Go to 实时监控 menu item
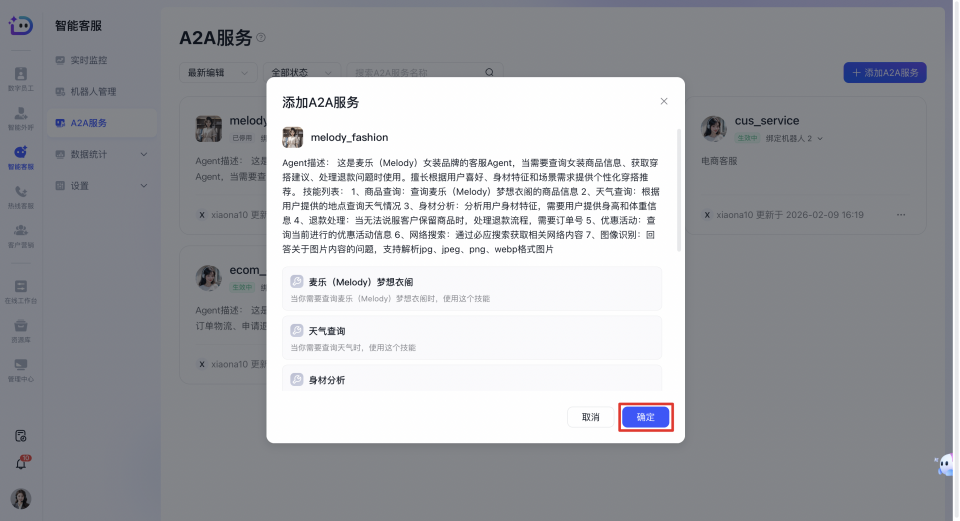Viewport: 960px width, 521px height. (93, 61)
